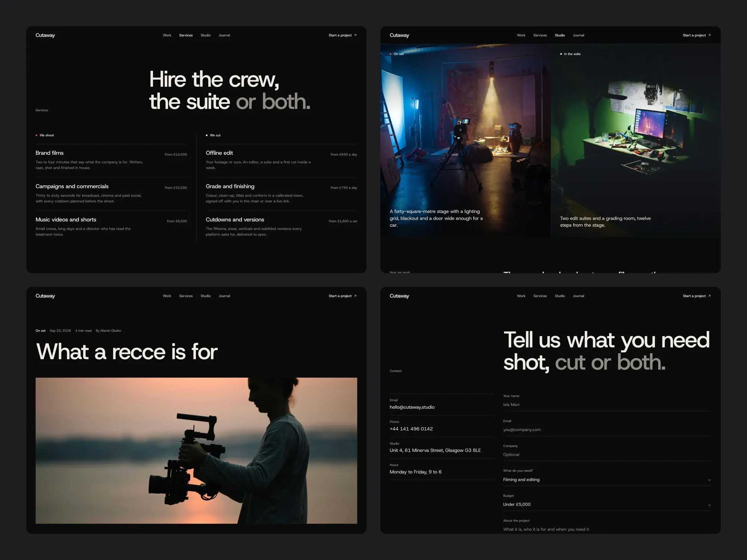747x560 pixels.
Task: Click the gimbal operator hero image
Action: click(196, 450)
